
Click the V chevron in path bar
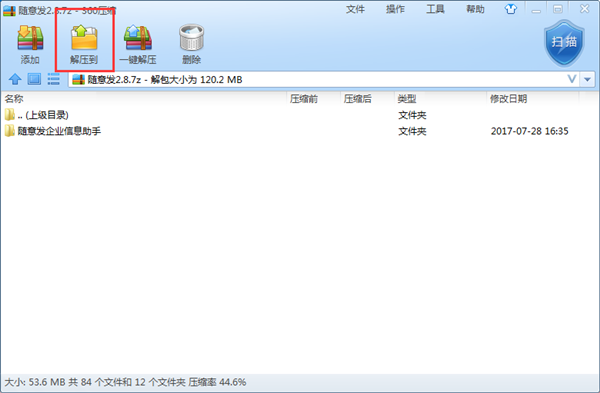[x=572, y=79]
